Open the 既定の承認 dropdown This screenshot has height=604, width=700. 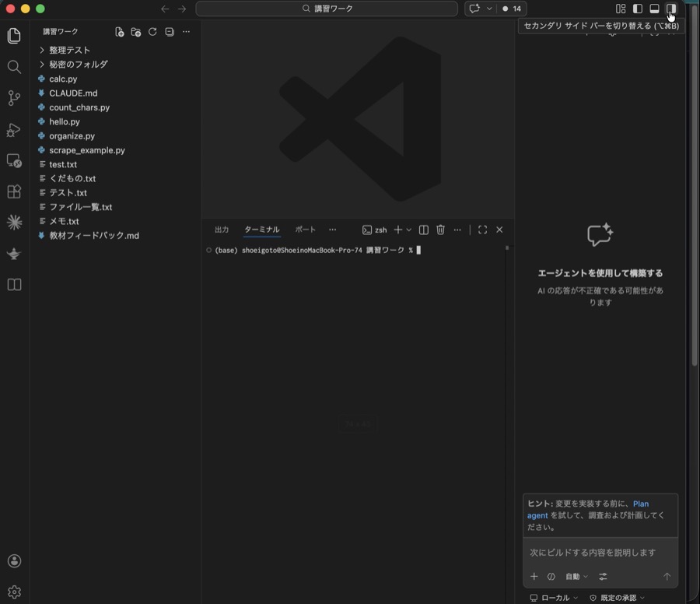618,598
